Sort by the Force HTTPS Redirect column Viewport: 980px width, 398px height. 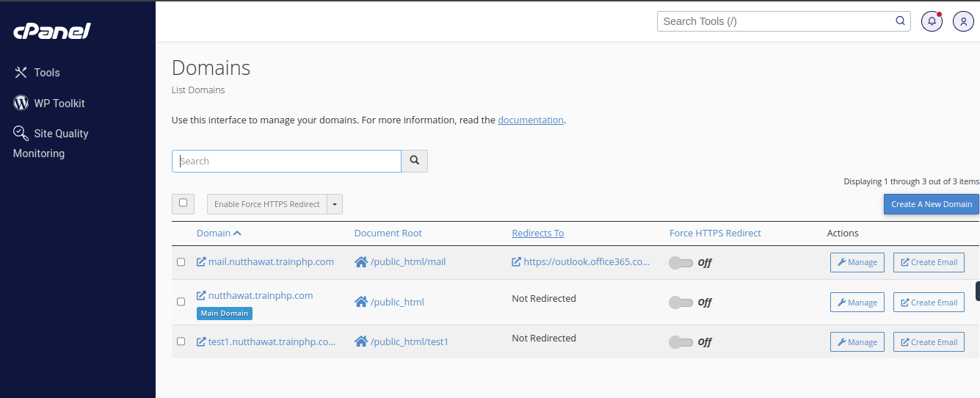(715, 234)
